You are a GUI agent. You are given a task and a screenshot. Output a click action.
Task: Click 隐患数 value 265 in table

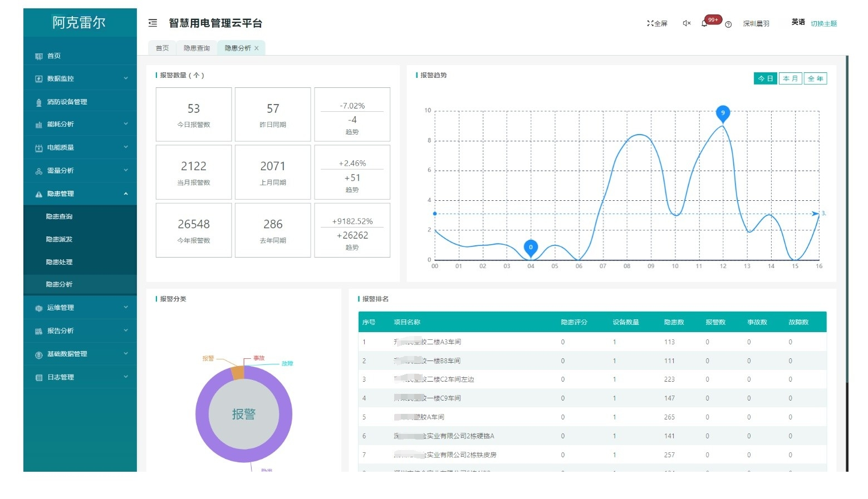(669, 417)
